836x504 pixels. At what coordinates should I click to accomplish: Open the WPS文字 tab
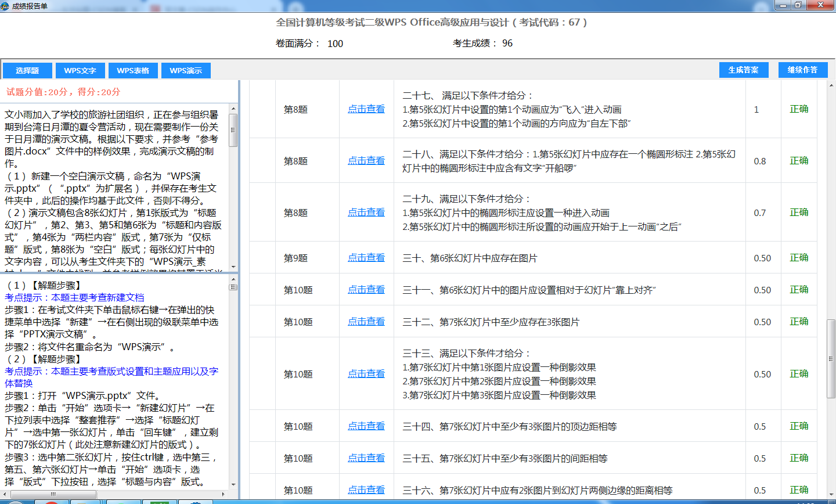tap(80, 70)
